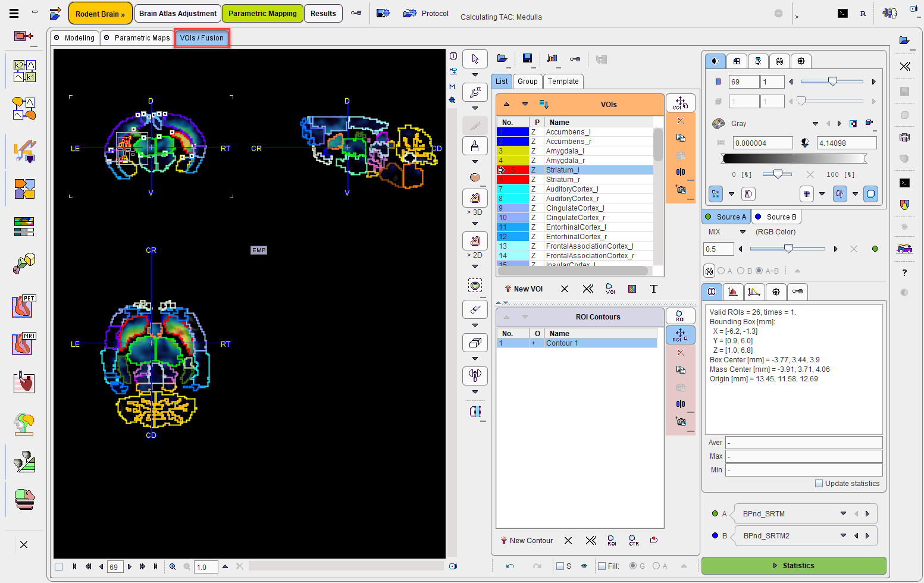Select the A radio button
The height and width of the screenshot is (583, 924).
pyautogui.click(x=721, y=271)
